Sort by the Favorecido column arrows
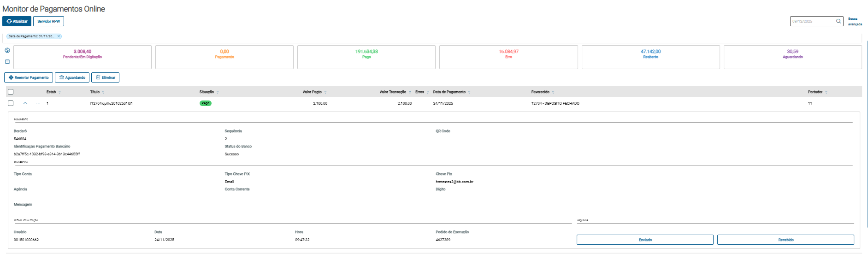Viewport: 868px width, 254px height. pos(553,92)
